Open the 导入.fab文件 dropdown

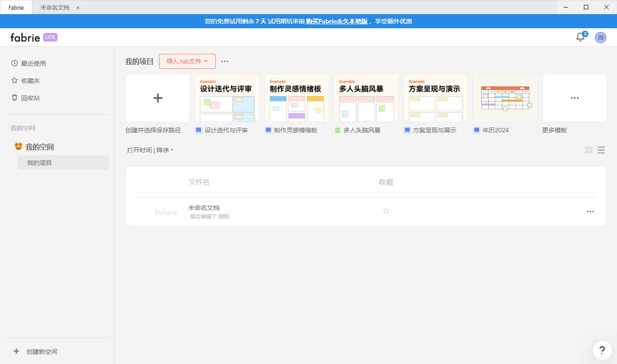click(187, 61)
